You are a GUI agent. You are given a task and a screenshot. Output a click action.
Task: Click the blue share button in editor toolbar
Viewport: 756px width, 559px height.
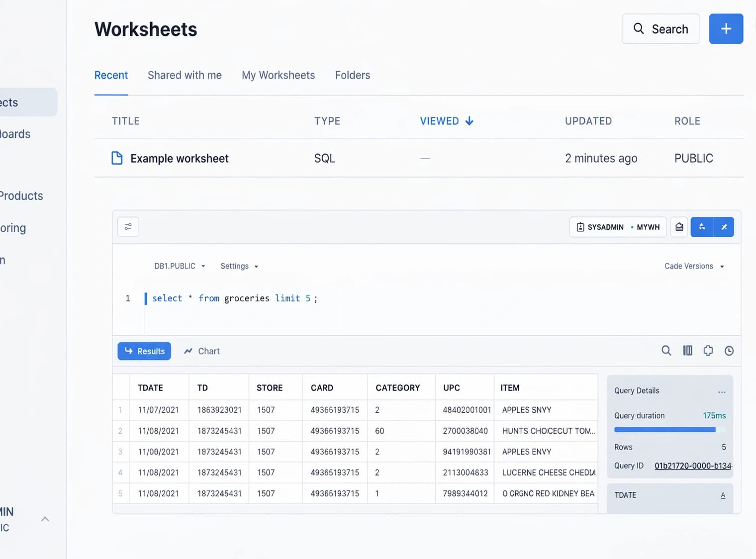pyautogui.click(x=702, y=227)
